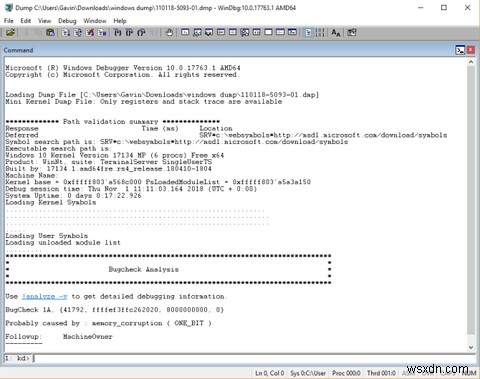The width and height of the screenshot is (480, 379).
Task: Click the 'Windows 10 Kernel Version 17134' line
Action: [x=114, y=155]
